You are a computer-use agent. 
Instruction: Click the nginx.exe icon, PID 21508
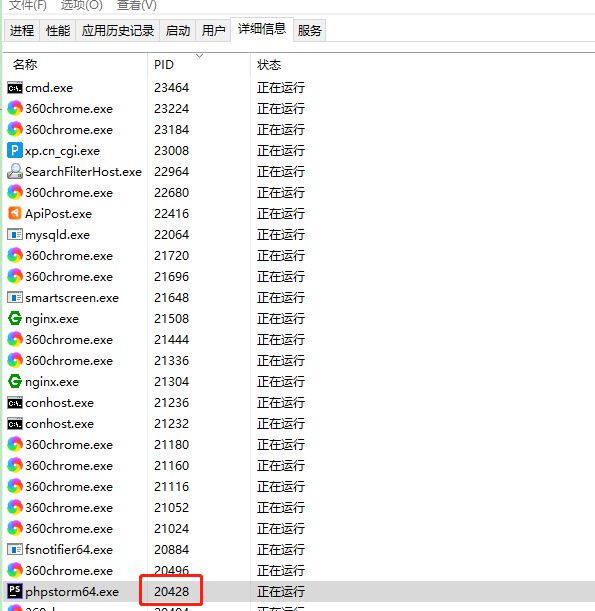[15, 318]
